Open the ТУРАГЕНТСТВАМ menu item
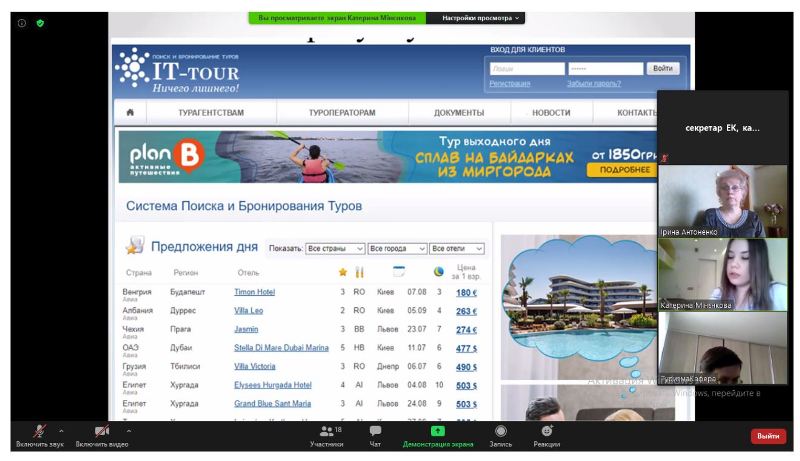This screenshot has height=461, width=800. point(211,113)
